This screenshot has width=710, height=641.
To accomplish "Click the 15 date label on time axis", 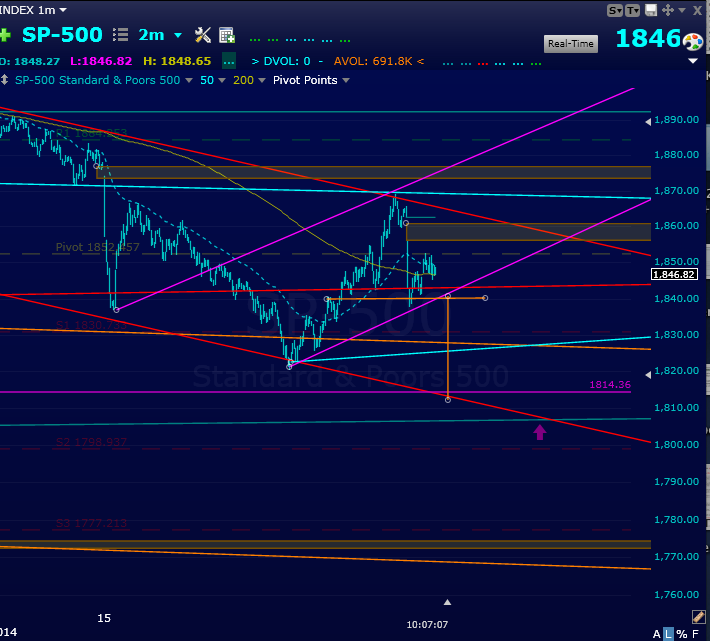I will click(x=104, y=618).
